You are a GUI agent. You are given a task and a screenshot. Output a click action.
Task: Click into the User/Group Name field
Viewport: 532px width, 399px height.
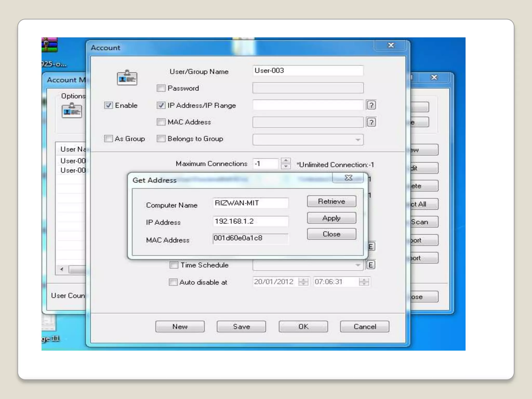308,71
